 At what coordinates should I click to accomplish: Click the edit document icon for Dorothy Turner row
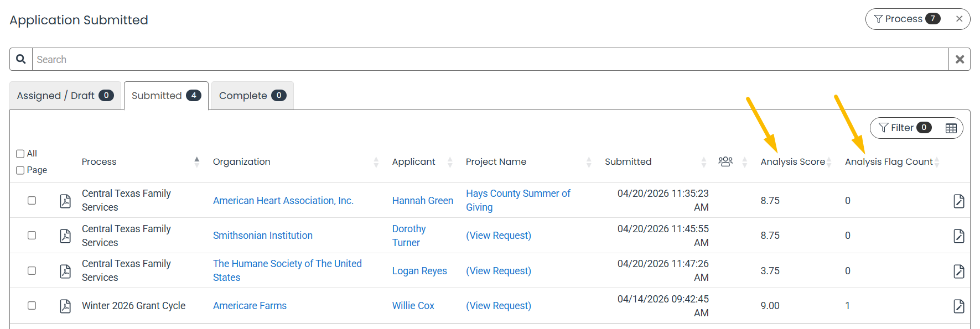[x=959, y=236]
